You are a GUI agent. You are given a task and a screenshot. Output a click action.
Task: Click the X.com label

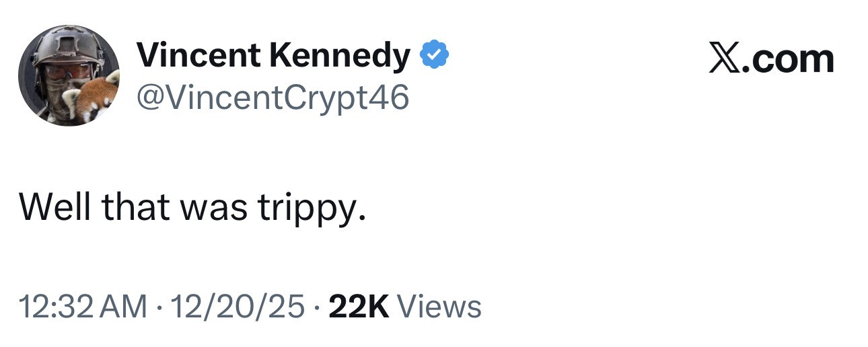point(771,59)
